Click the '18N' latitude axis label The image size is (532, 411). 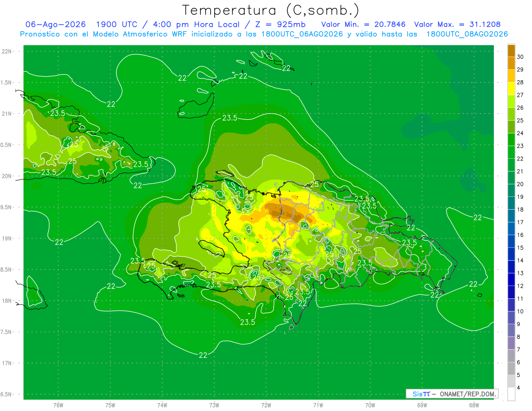click(7, 301)
